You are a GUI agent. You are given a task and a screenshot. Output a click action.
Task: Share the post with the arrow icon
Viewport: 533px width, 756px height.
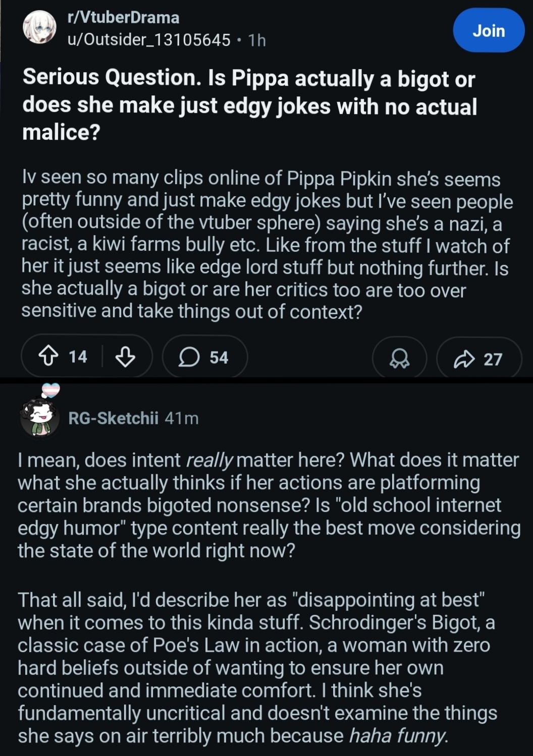(x=464, y=359)
